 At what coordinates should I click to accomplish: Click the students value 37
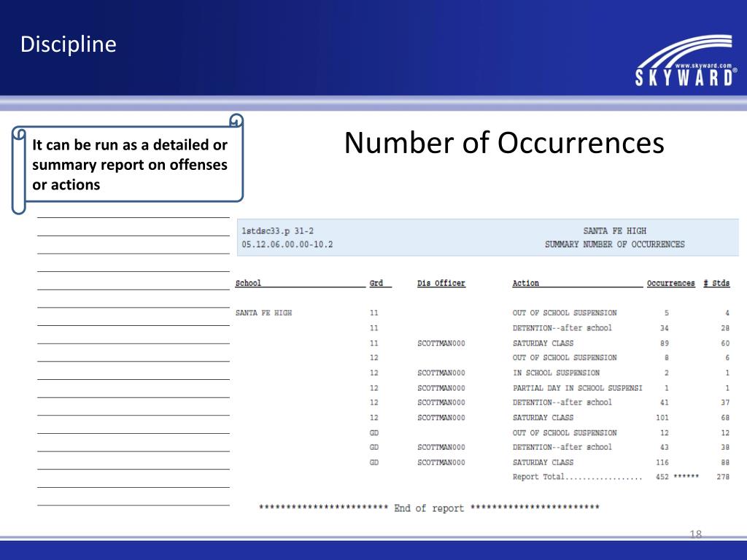click(x=725, y=402)
